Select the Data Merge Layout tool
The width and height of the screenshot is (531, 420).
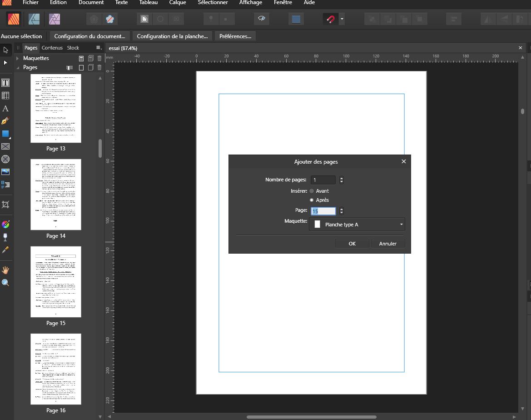pyautogui.click(x=5, y=185)
